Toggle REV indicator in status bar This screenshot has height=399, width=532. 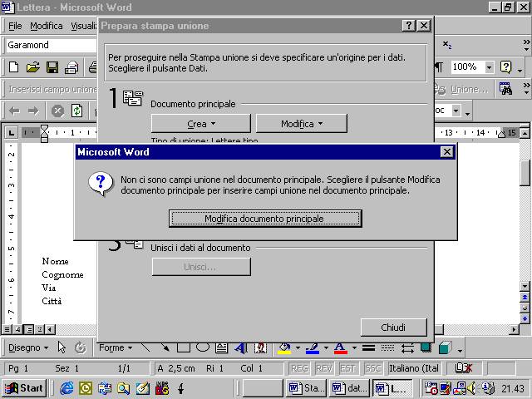point(324,368)
